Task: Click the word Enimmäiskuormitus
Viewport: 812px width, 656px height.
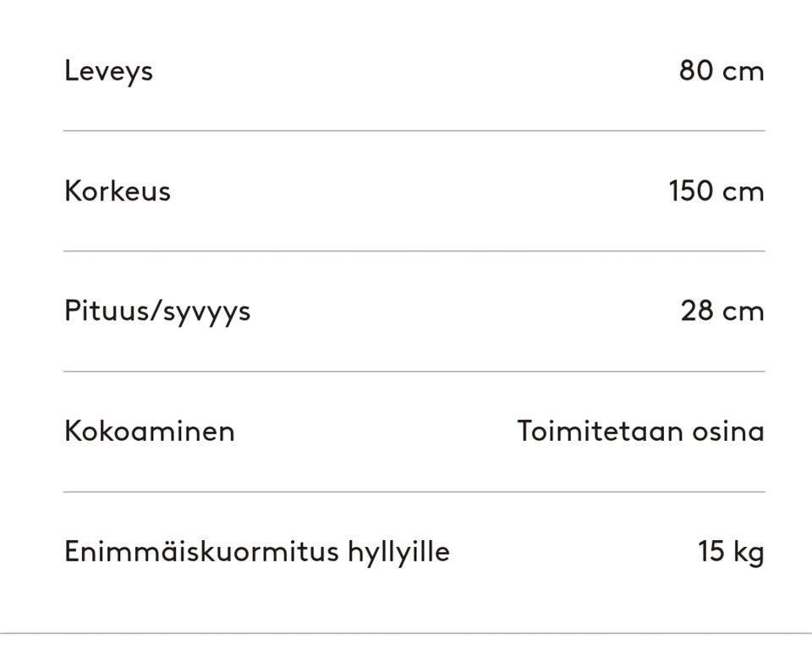Action: tap(201, 551)
